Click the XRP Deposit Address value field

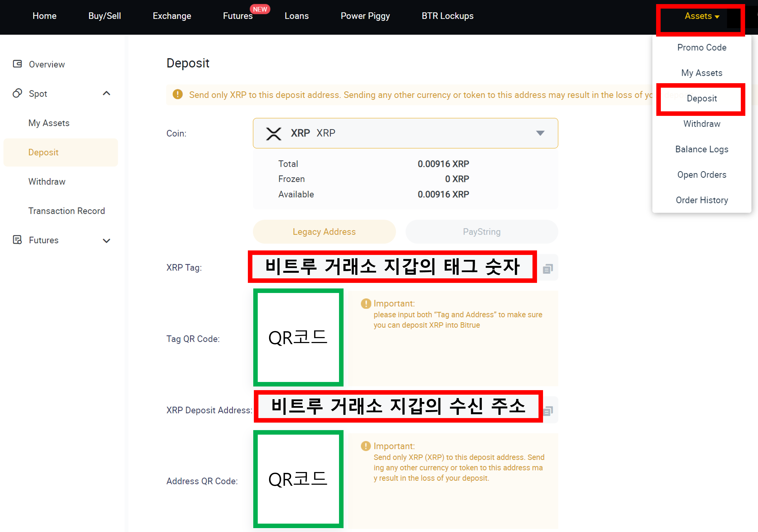(x=399, y=406)
